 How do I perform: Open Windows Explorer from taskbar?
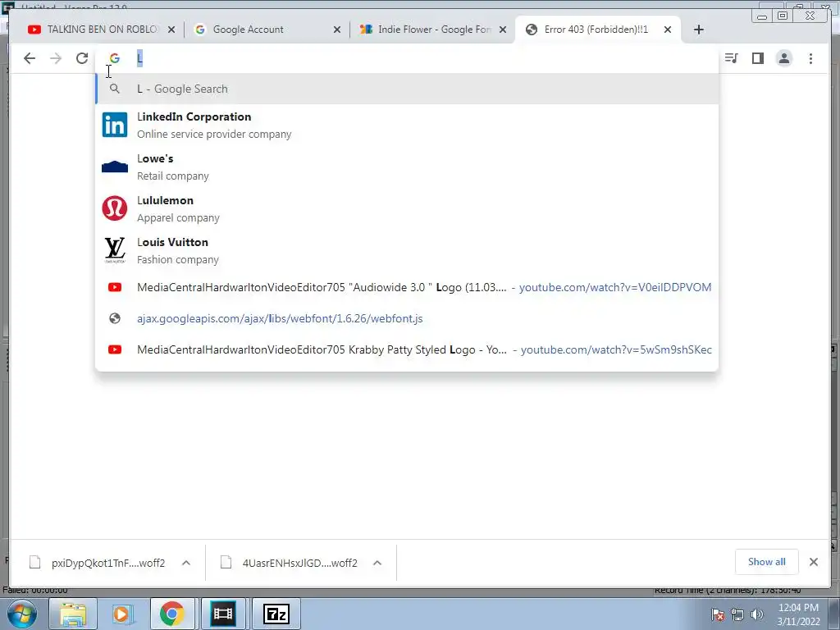pyautogui.click(x=73, y=614)
